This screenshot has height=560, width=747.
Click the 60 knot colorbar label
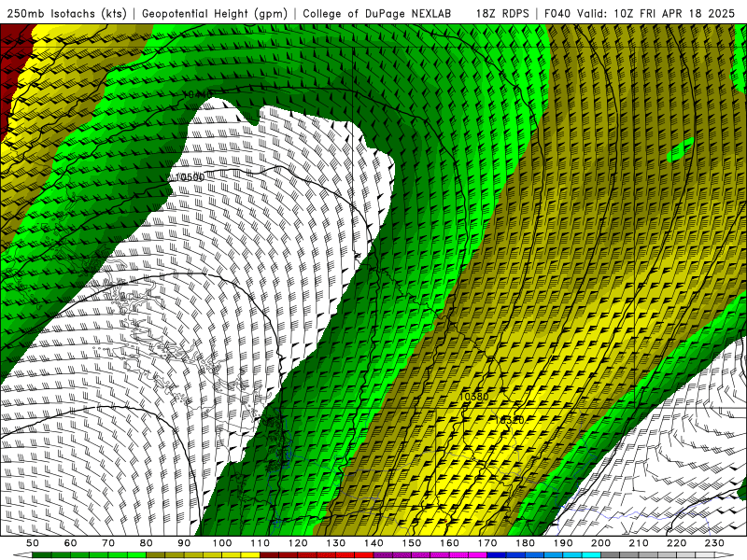point(70,543)
